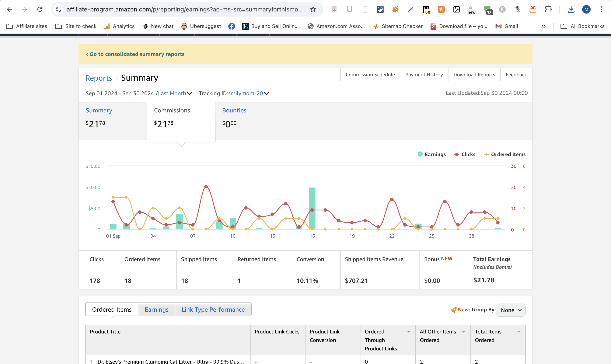The height and width of the screenshot is (364, 611).
Task: Select the Summary $21.78 tab
Action: click(113, 121)
